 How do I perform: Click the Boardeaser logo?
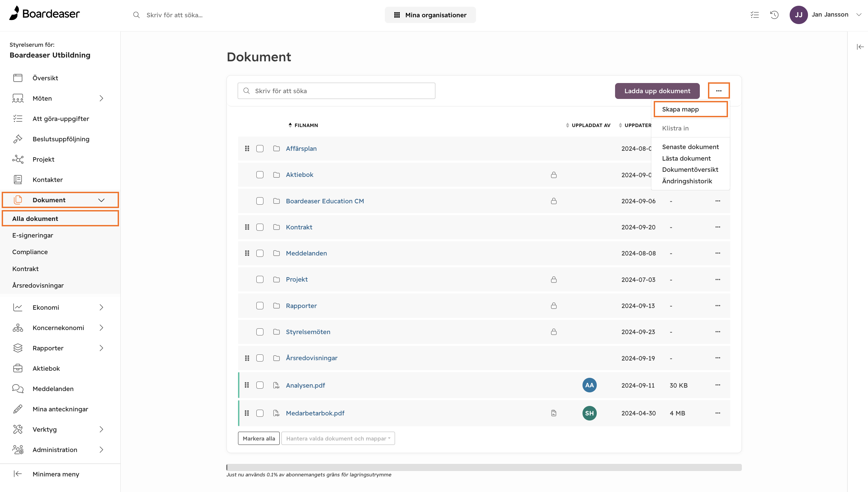44,14
